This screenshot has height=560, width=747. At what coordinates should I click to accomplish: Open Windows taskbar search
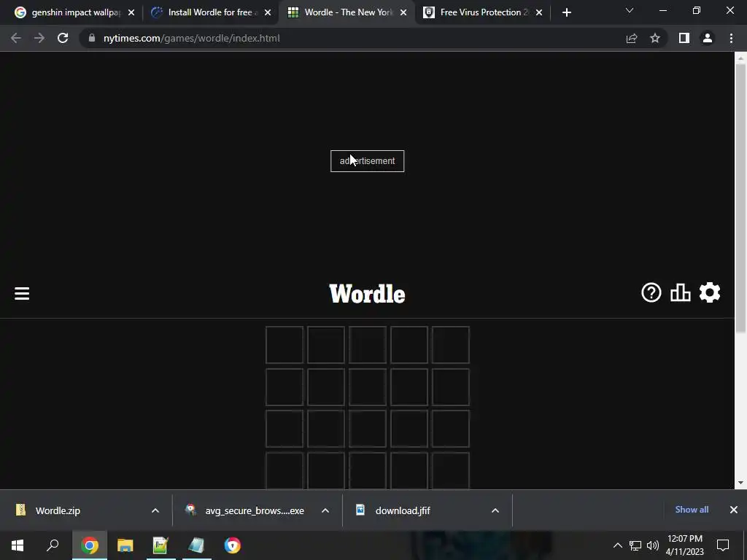53,545
